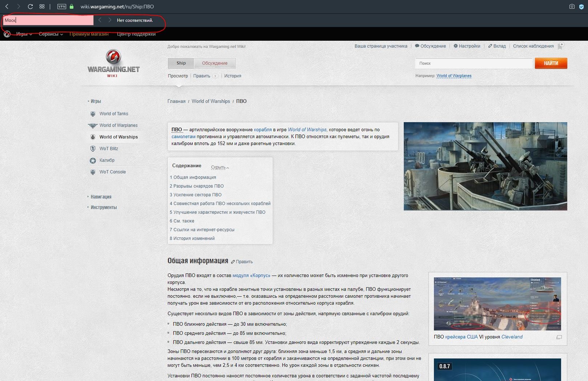Click the WoT Console icon

(x=93, y=172)
